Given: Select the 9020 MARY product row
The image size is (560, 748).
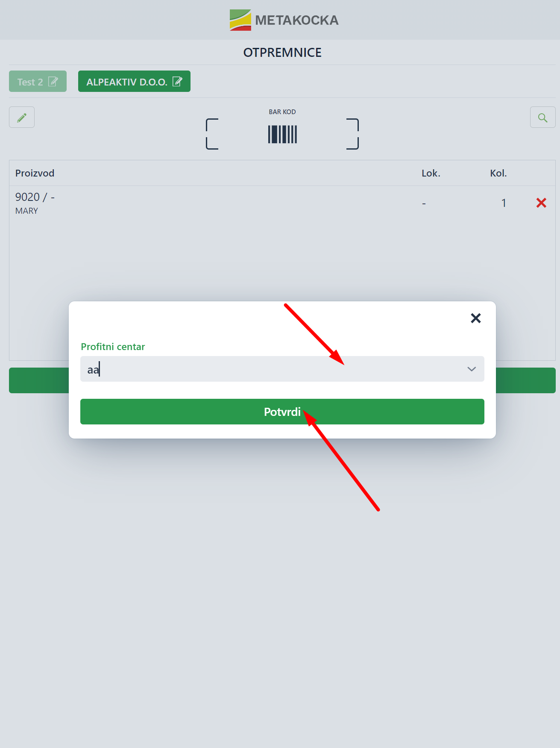Looking at the screenshot, I should pyautogui.click(x=282, y=203).
